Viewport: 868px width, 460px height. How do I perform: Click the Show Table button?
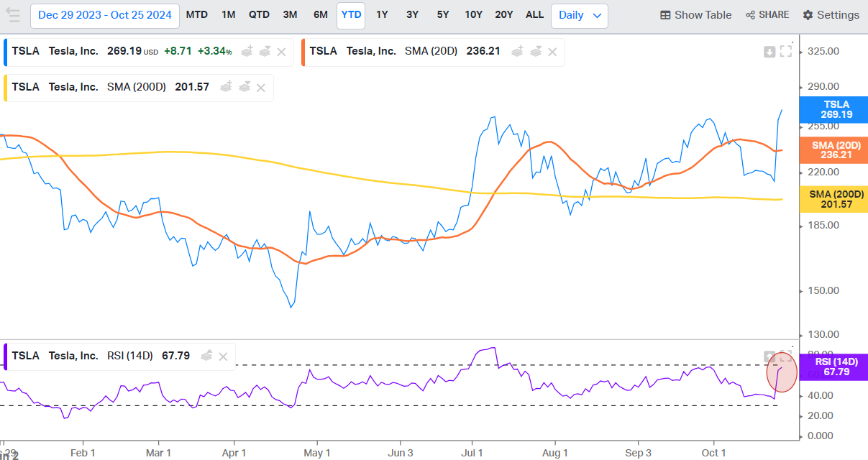click(695, 15)
